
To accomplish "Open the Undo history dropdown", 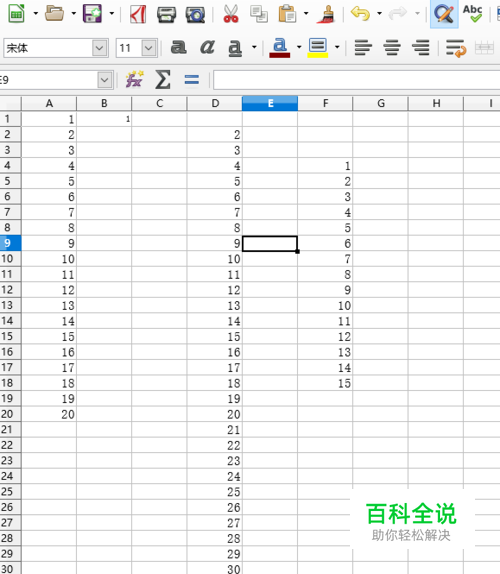I will [x=380, y=14].
